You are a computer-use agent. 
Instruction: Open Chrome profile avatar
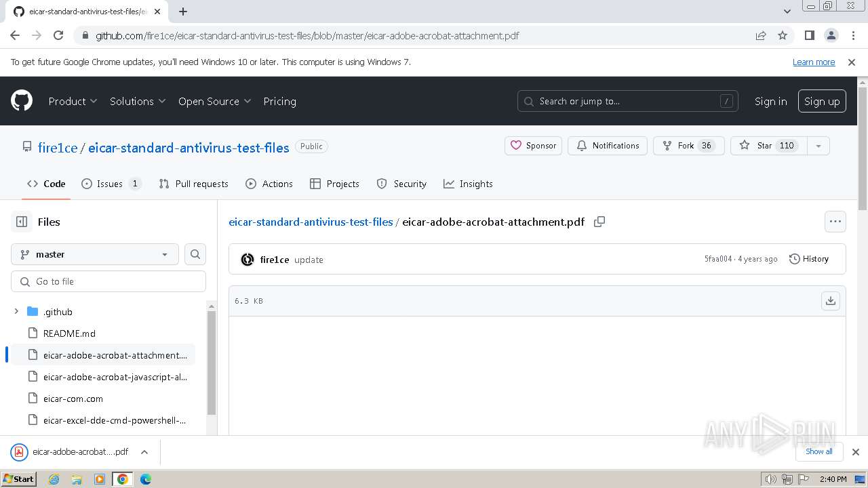(x=831, y=36)
